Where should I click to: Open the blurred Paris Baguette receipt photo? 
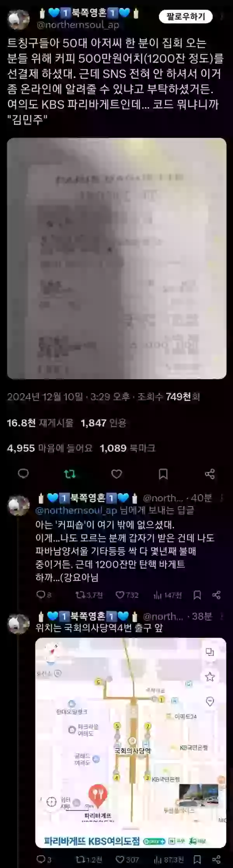click(x=116, y=258)
